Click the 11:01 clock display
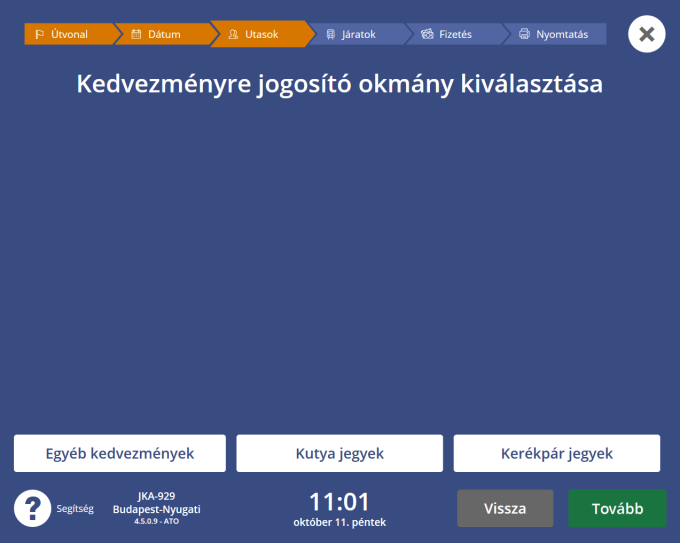The image size is (680, 543). 339,502
